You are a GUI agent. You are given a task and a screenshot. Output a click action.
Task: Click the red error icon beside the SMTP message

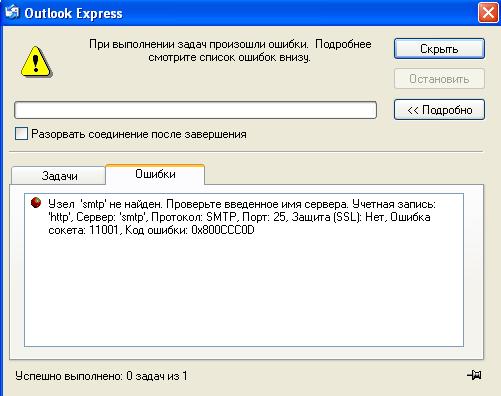(x=36, y=202)
